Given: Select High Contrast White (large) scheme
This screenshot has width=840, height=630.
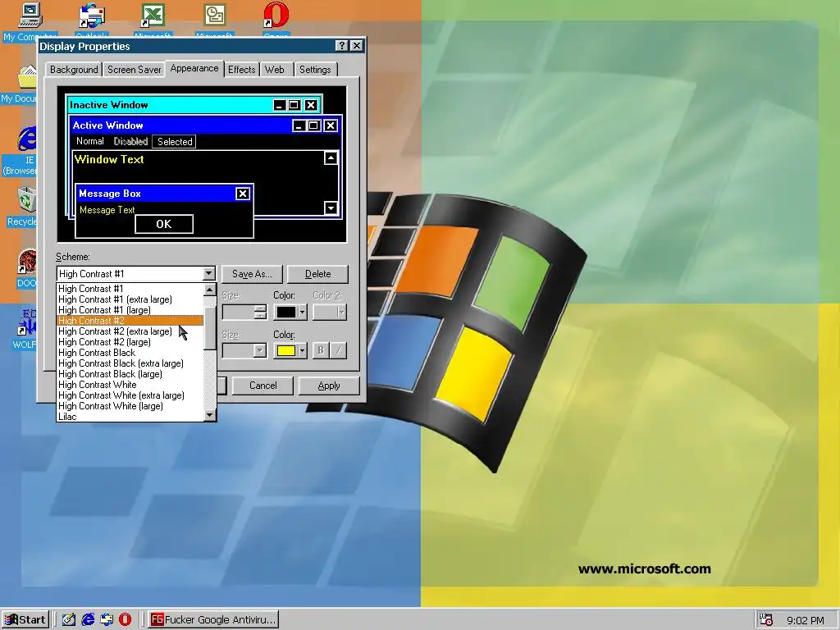Looking at the screenshot, I should (x=130, y=406).
